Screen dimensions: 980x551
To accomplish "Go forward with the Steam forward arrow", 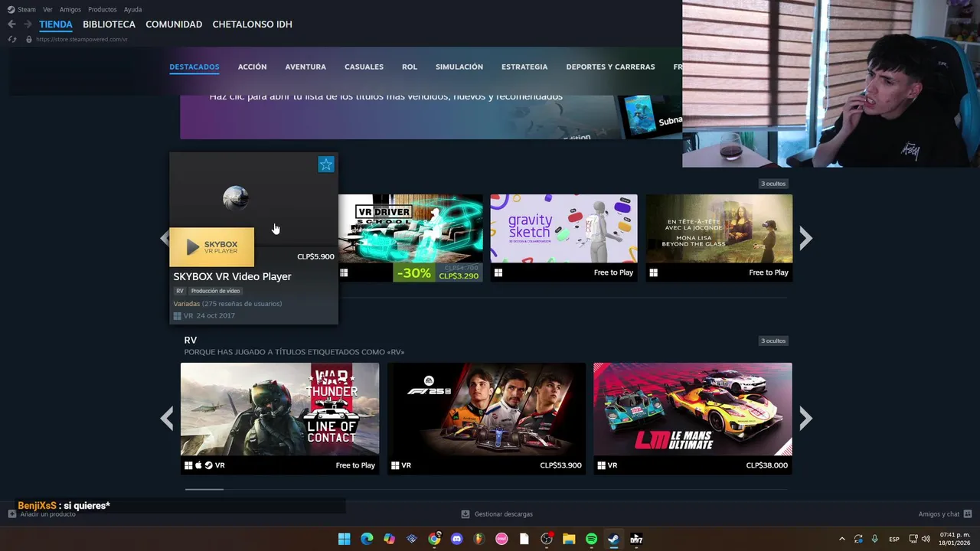I will (x=28, y=24).
